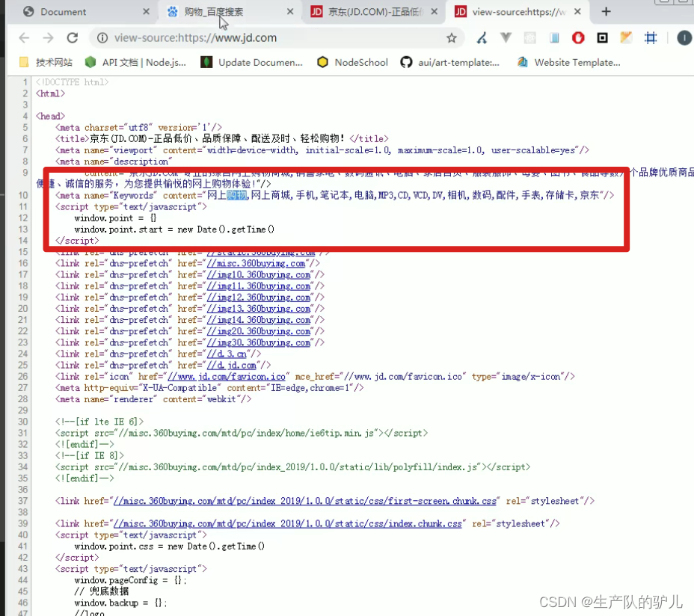Image resolution: width=694 pixels, height=616 pixels.
Task: Open the blue grid crop extension icon
Action: tap(650, 38)
